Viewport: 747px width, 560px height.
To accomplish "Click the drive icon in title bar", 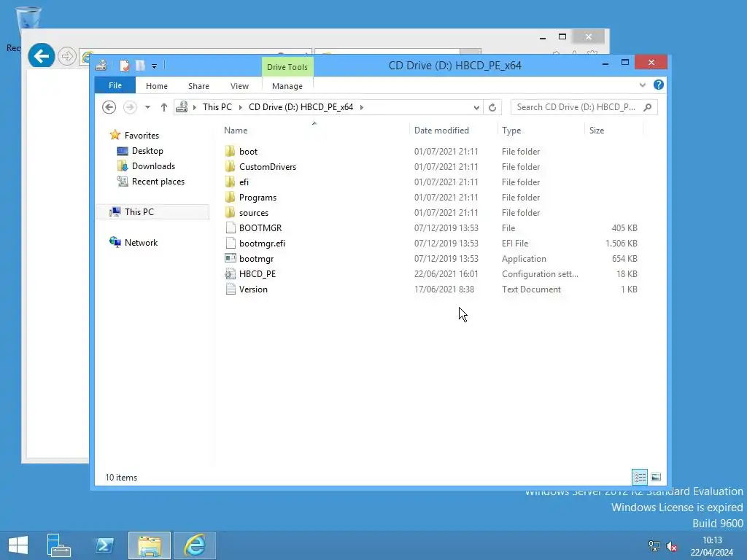I will 101,66.
